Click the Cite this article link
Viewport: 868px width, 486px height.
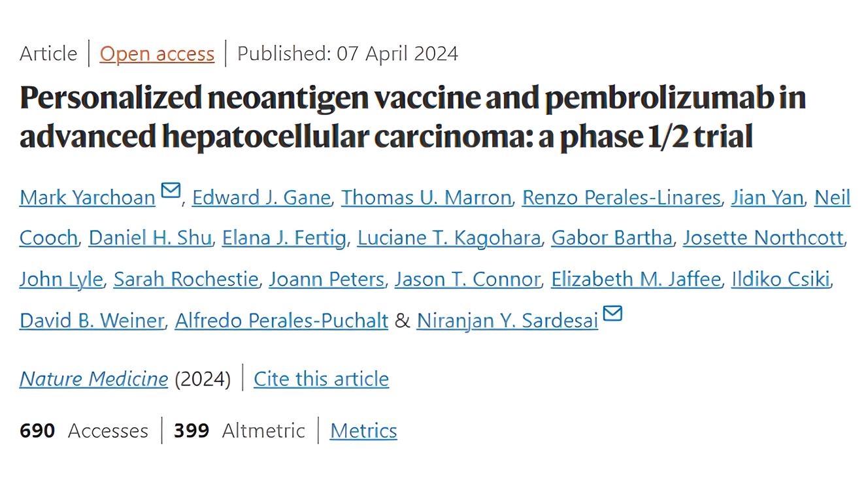tap(322, 379)
